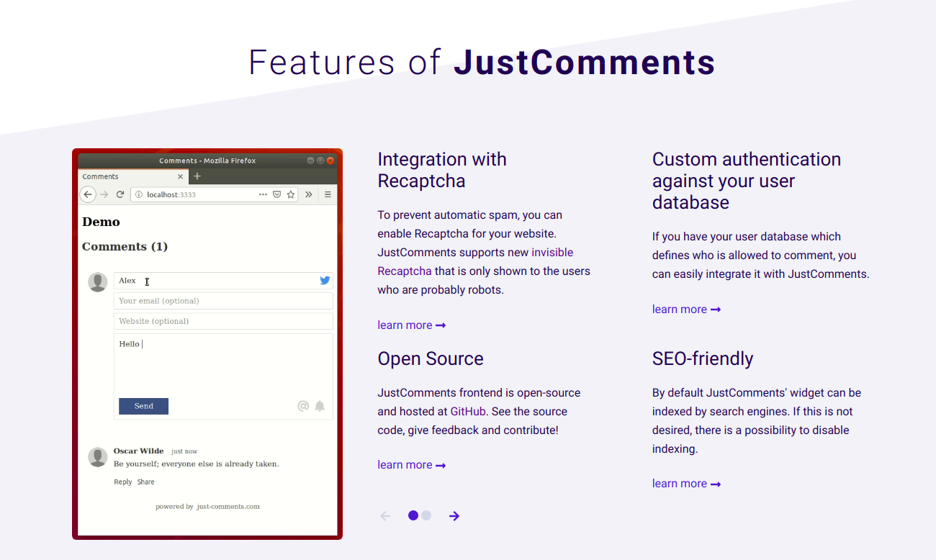The image size is (936, 560).
Task: Click Oscar Wilde's avatar icon
Action: (x=98, y=457)
